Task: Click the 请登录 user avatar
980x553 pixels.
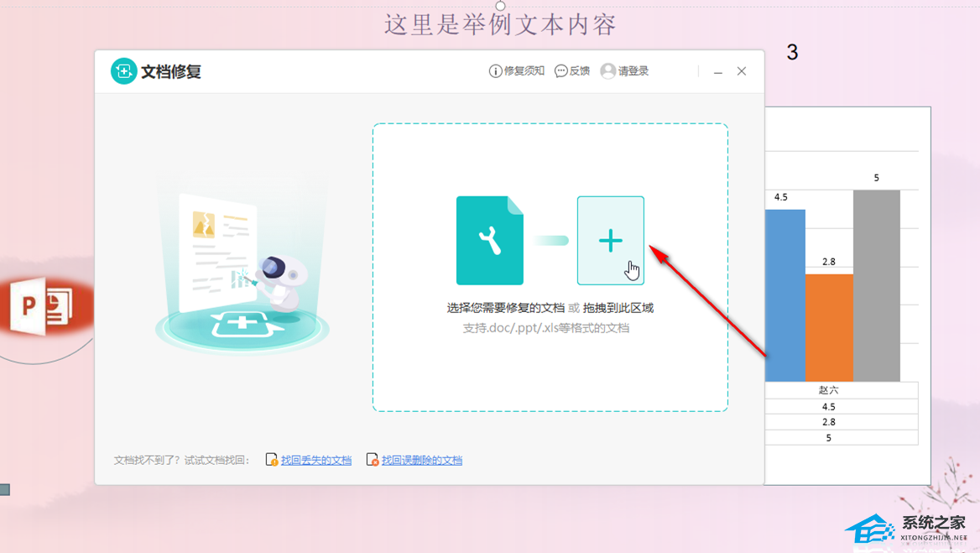Action: click(608, 71)
